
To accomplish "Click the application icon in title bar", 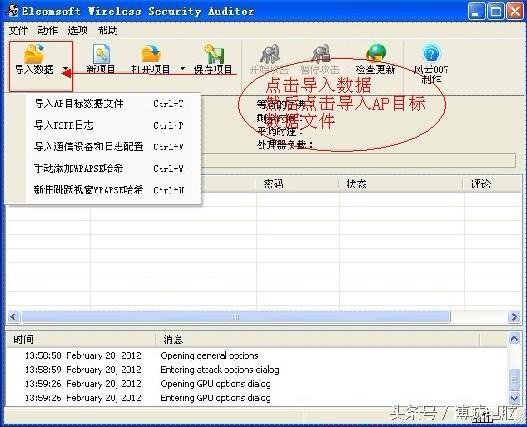I will tap(13, 10).
